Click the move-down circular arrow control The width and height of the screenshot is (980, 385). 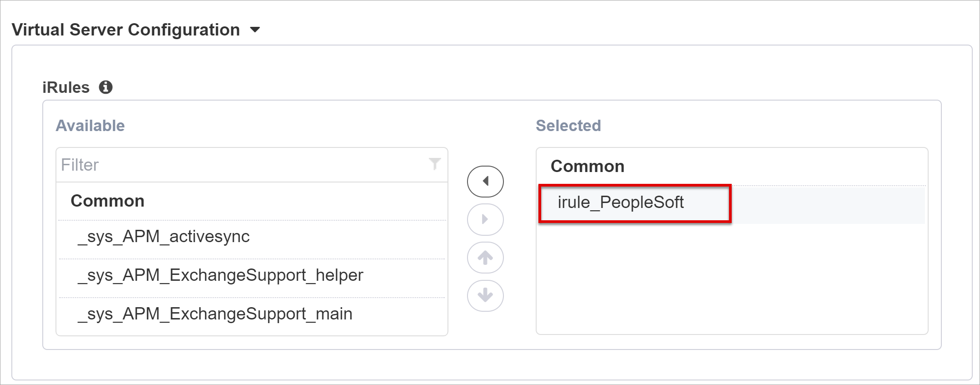(x=485, y=295)
